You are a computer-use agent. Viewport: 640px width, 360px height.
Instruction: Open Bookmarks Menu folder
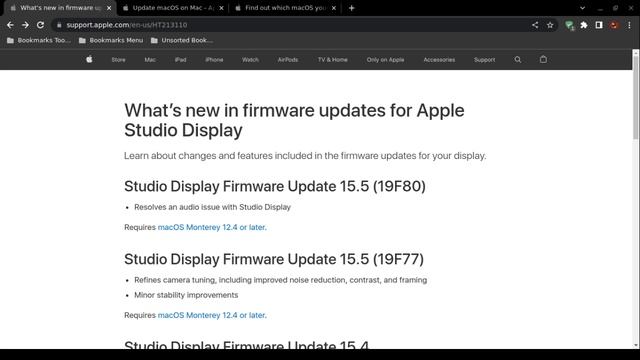click(x=111, y=40)
